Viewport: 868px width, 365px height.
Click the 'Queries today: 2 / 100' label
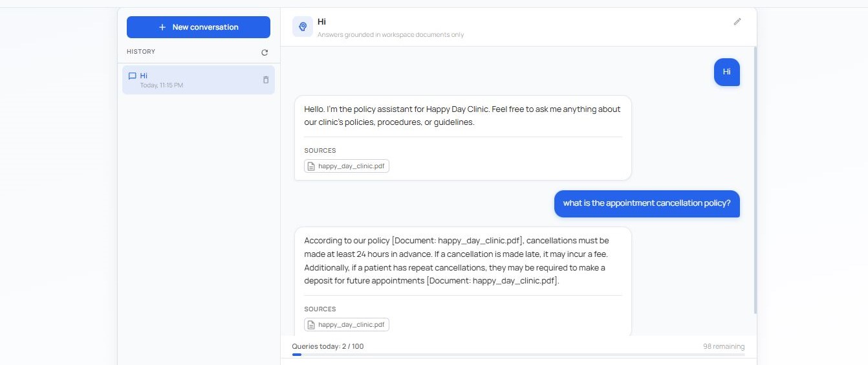pyautogui.click(x=328, y=347)
